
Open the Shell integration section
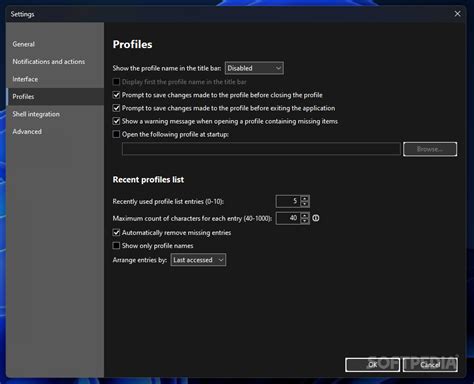point(55,114)
